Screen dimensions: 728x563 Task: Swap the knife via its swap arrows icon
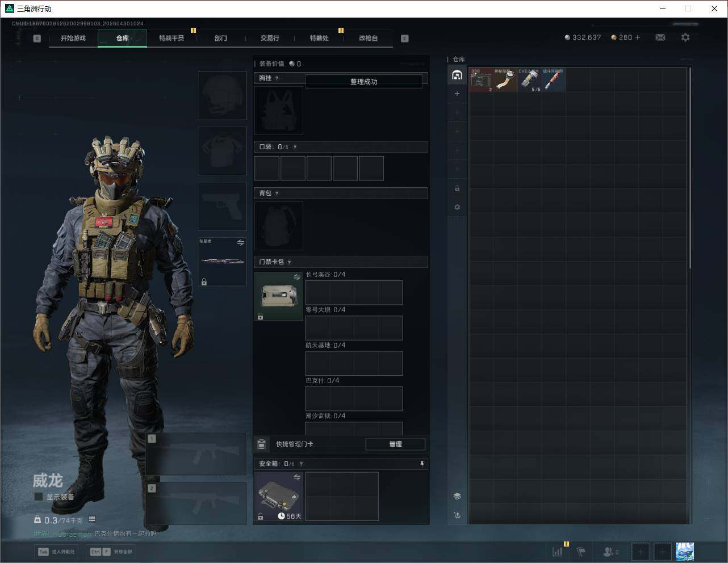[x=241, y=243]
